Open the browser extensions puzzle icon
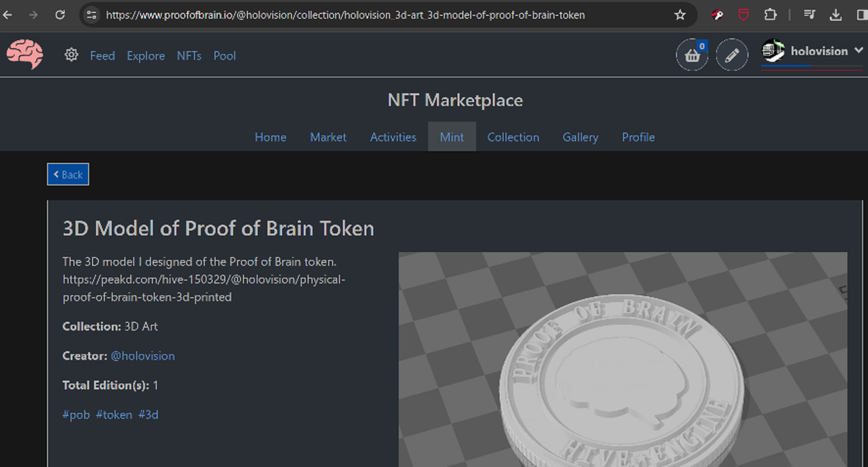This screenshot has width=868, height=467. (x=770, y=15)
